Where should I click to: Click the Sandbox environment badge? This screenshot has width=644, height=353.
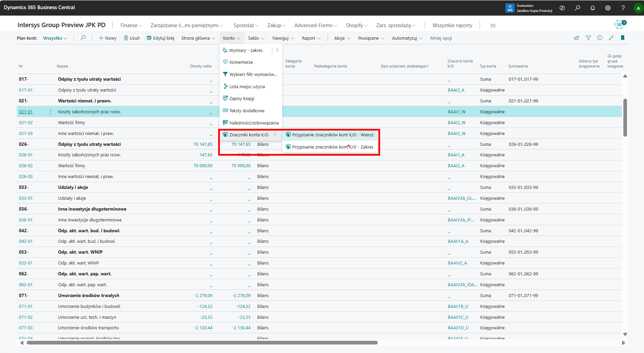(x=529, y=8)
